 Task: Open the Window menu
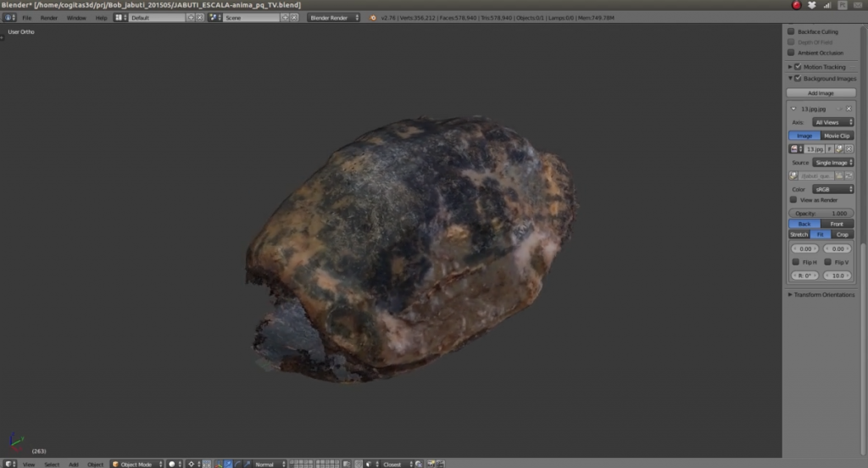tap(76, 18)
